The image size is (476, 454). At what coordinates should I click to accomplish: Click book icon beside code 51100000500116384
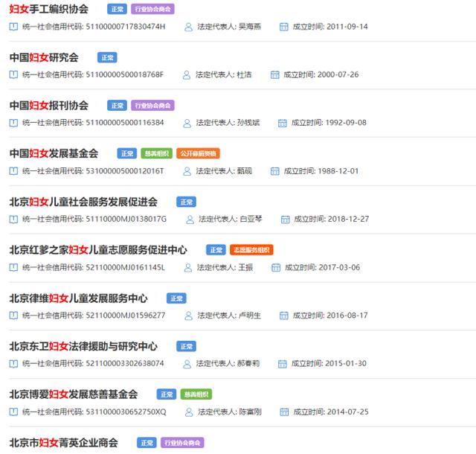point(13,123)
